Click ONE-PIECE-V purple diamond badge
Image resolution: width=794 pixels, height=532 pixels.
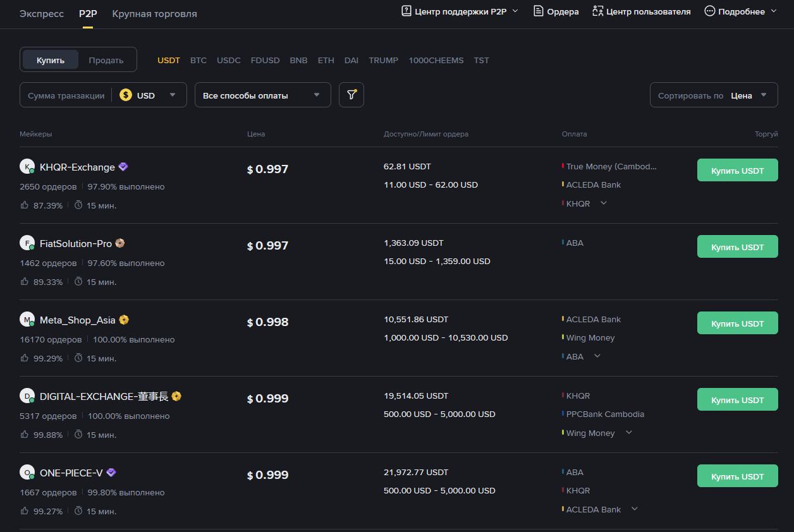pyautogui.click(x=111, y=473)
